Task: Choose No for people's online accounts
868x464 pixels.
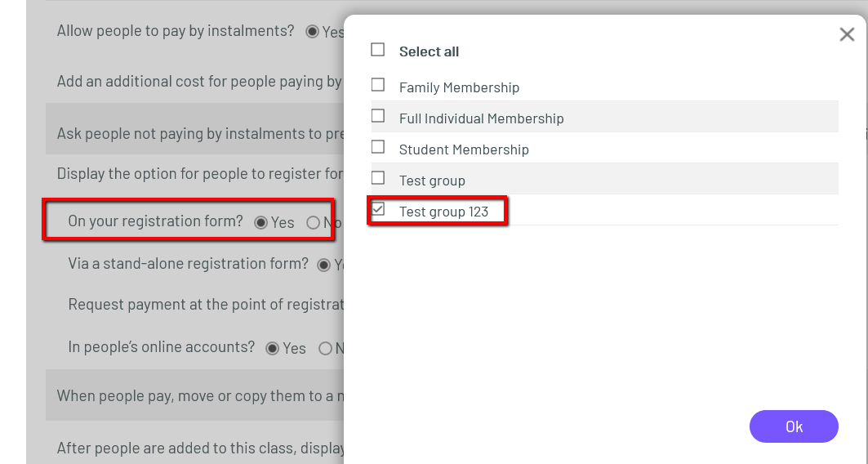Action: 325,348
